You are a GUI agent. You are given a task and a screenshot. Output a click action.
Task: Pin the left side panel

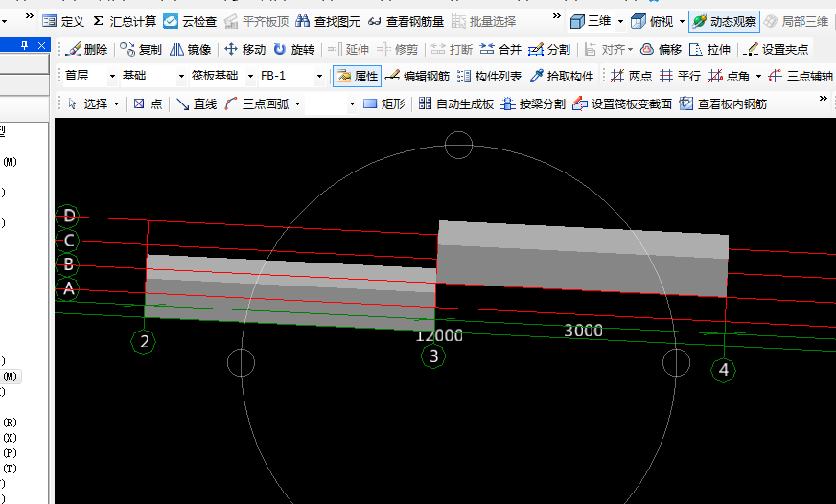[25, 45]
